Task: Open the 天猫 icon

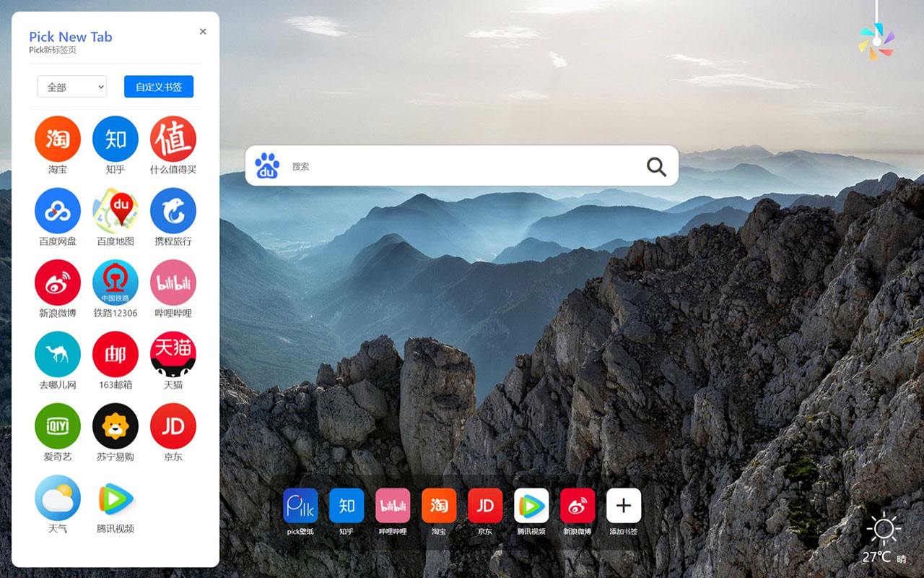Action: (173, 354)
